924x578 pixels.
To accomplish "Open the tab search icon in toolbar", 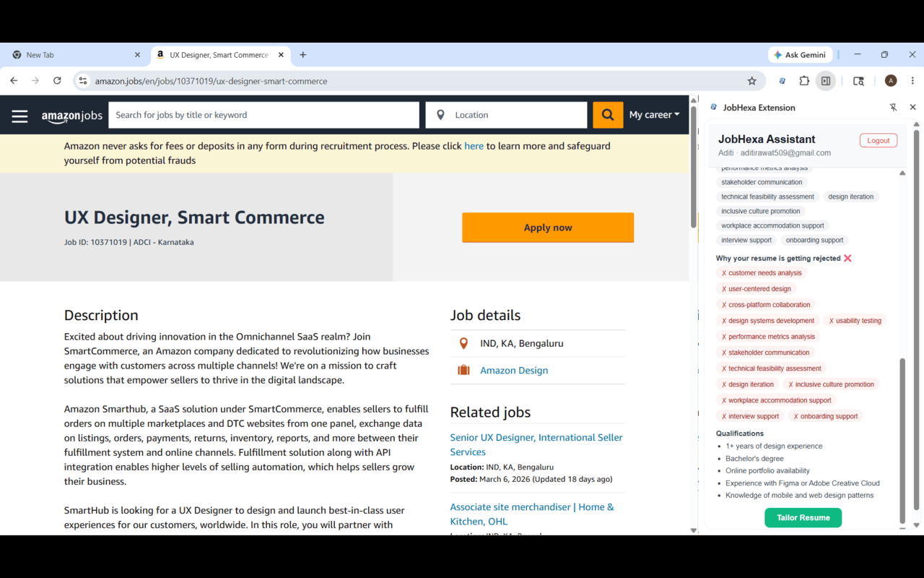I will (858, 81).
